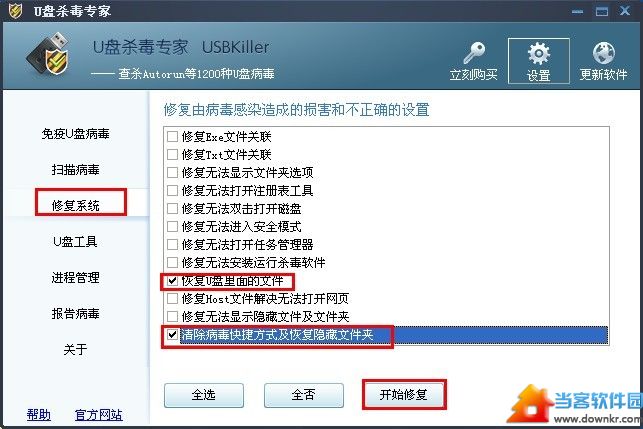643x429 pixels.
Task: Click the USB shield logo icon
Action: (x=48, y=55)
